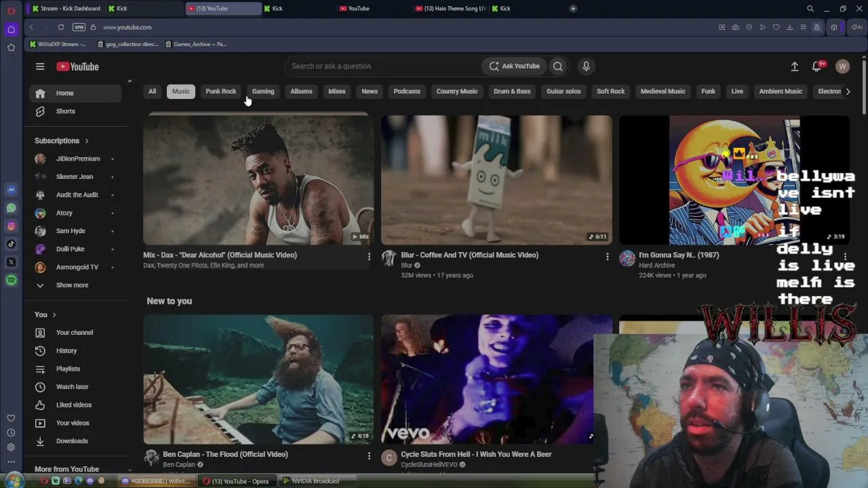Go to the YouTube logo home link
The width and height of the screenshot is (868, 488).
(x=77, y=66)
